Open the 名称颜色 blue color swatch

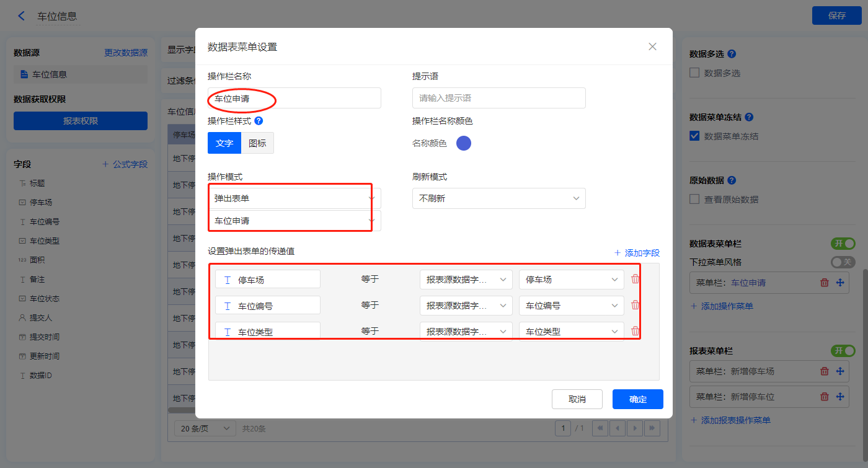pos(464,143)
